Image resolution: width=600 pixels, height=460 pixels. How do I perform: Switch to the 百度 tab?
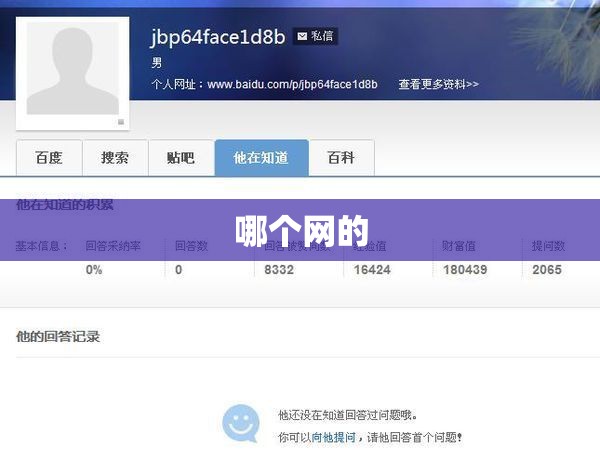(x=49, y=158)
